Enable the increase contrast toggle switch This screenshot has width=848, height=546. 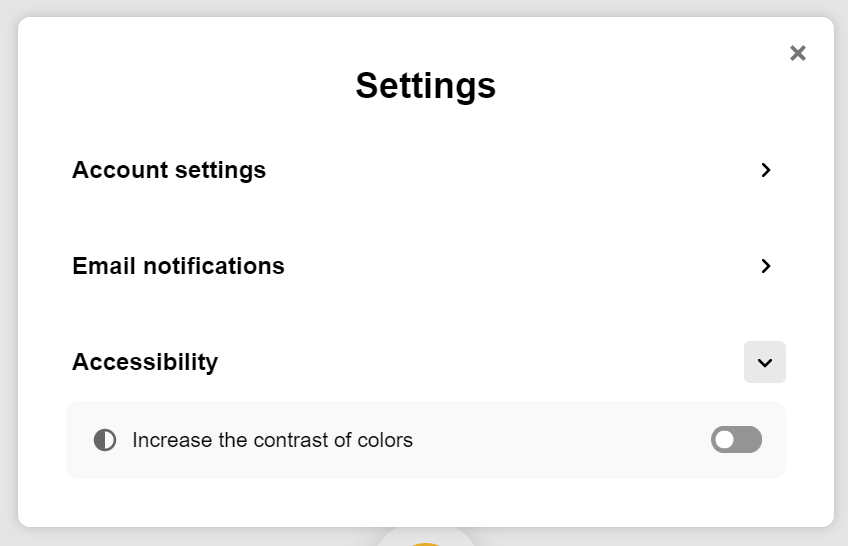point(736,440)
